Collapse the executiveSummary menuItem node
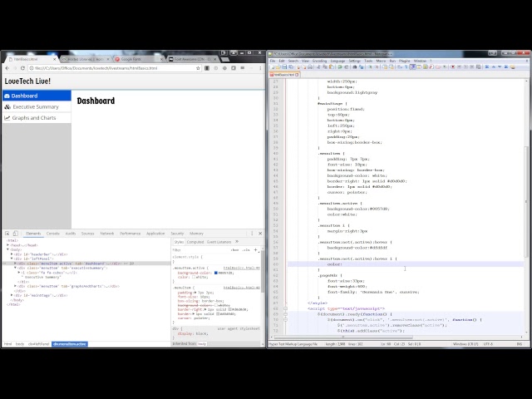 click(x=15, y=268)
